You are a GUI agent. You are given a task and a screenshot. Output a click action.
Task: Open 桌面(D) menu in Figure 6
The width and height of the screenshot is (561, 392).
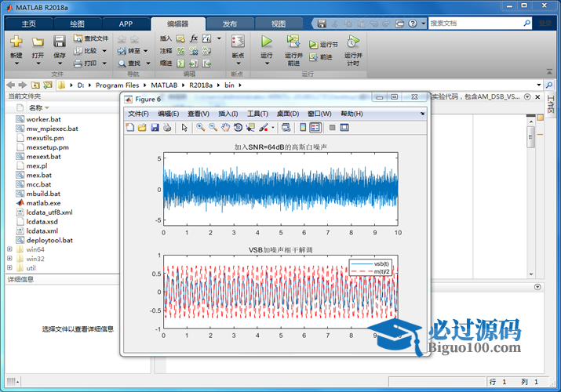click(288, 114)
